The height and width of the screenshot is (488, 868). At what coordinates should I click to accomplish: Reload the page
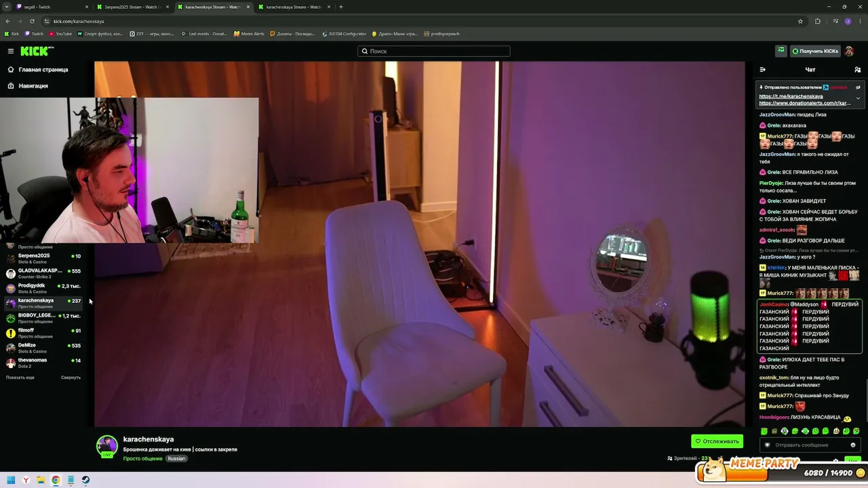click(x=32, y=21)
